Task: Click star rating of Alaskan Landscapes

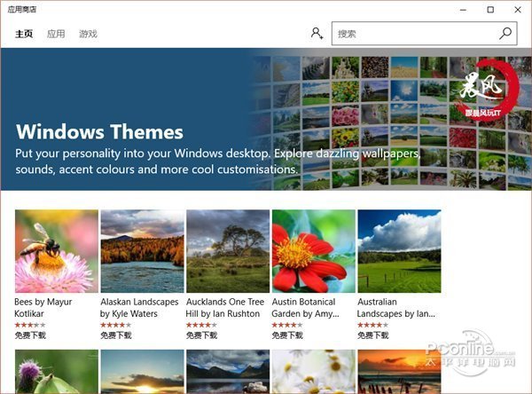Action: pyautogui.click(x=115, y=325)
